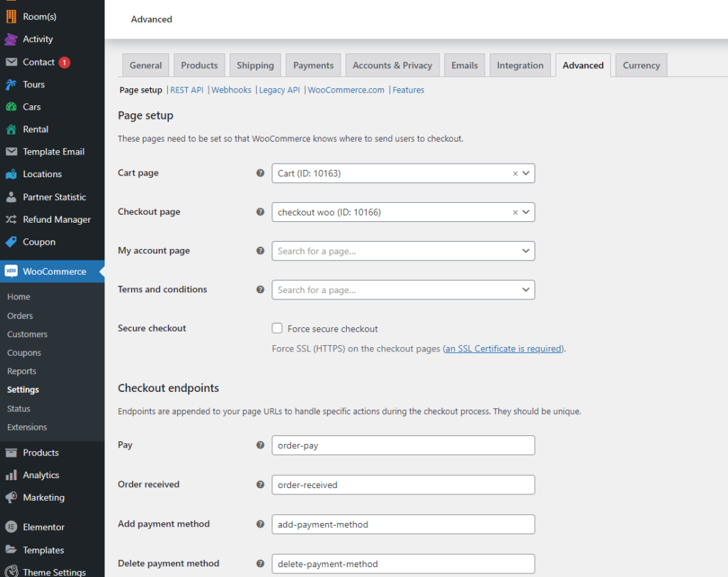Viewport: 728px width, 577px height.
Task: Open the SSL Certificate is required link
Action: 503,349
